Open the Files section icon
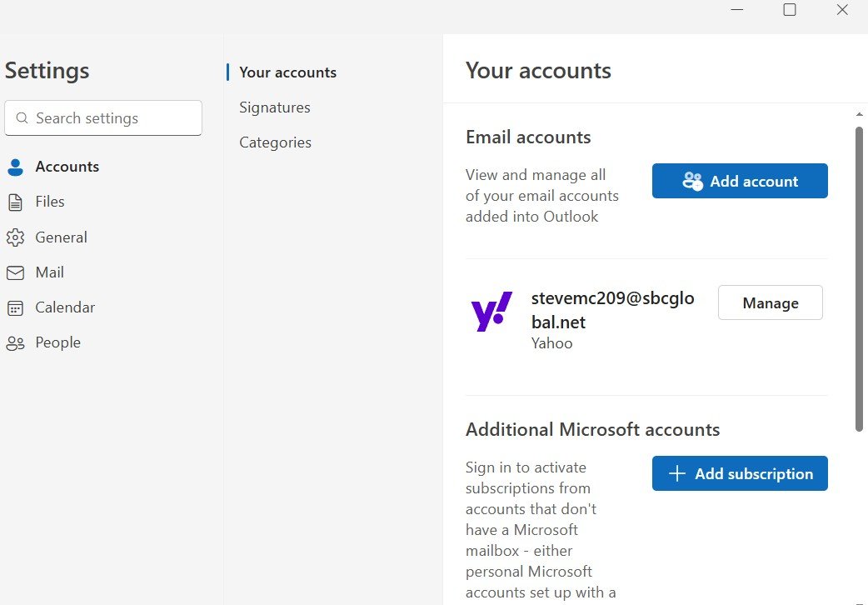The width and height of the screenshot is (868, 605). pyautogui.click(x=15, y=202)
